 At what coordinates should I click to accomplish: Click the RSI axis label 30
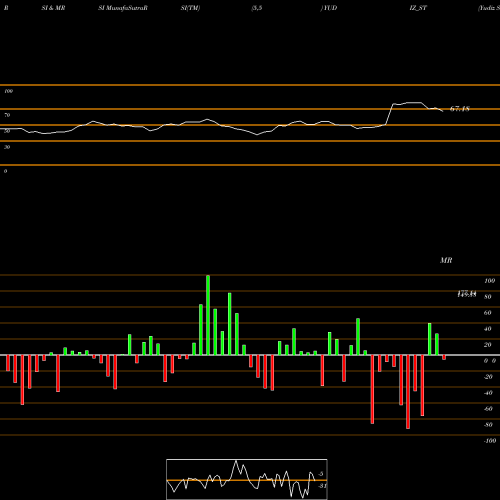7,147
